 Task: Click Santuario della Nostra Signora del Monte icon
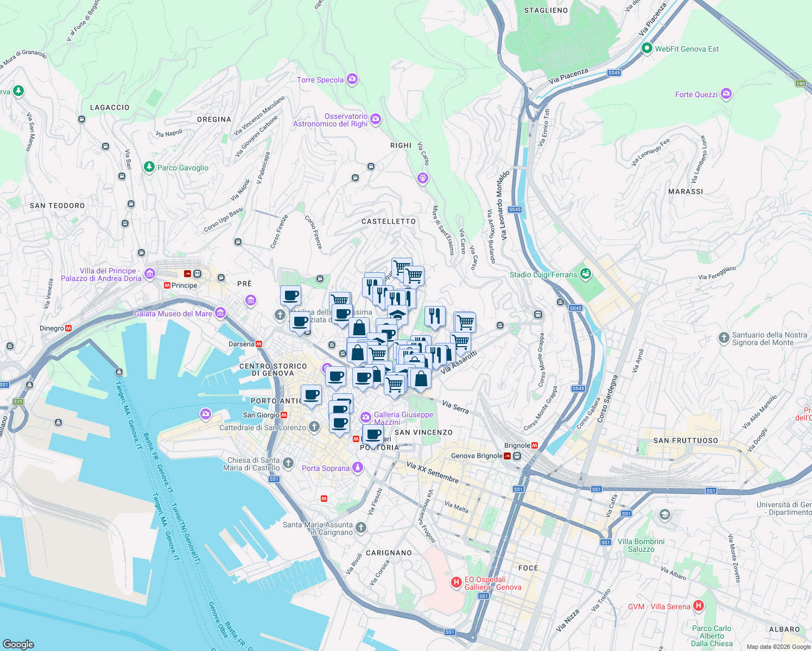724,338
